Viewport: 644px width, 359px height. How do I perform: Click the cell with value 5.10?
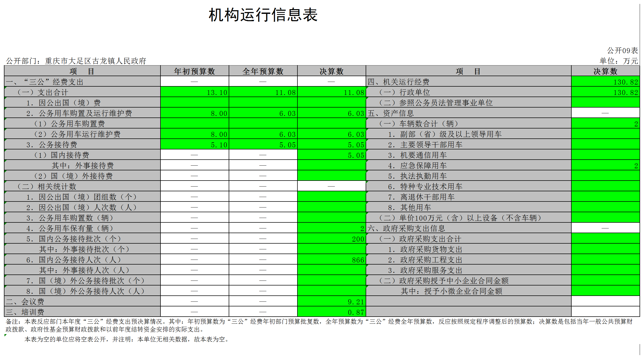click(194, 145)
